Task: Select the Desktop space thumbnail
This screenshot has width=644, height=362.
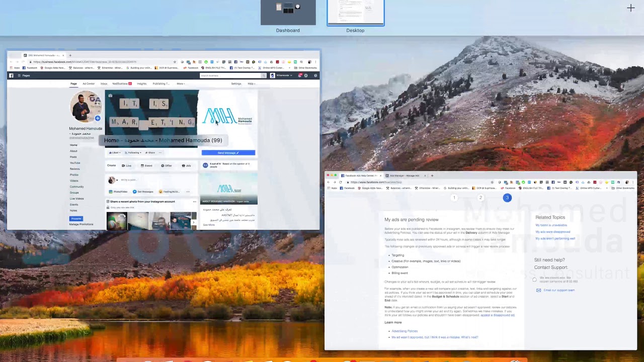Action: pyautogui.click(x=355, y=13)
